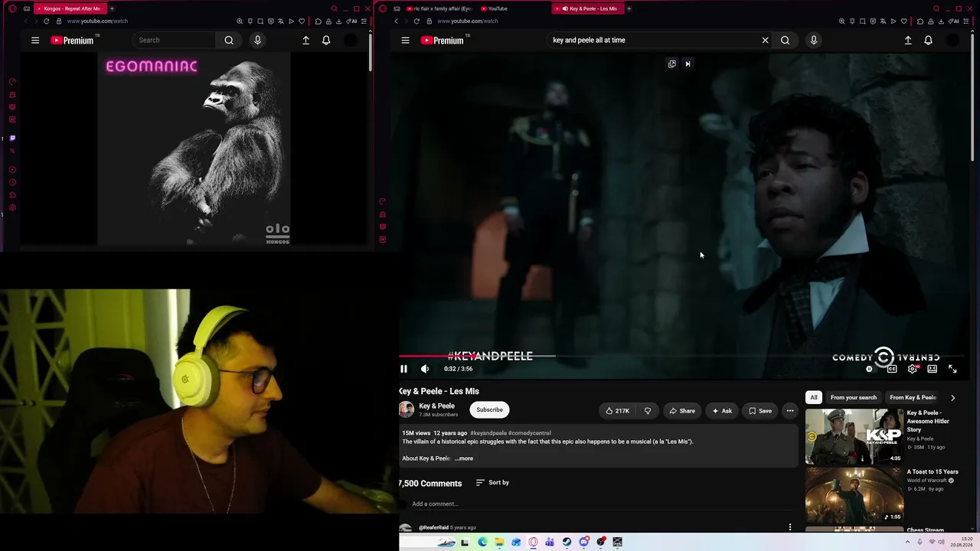Select the All filter chip
The image size is (980, 551).
814,397
